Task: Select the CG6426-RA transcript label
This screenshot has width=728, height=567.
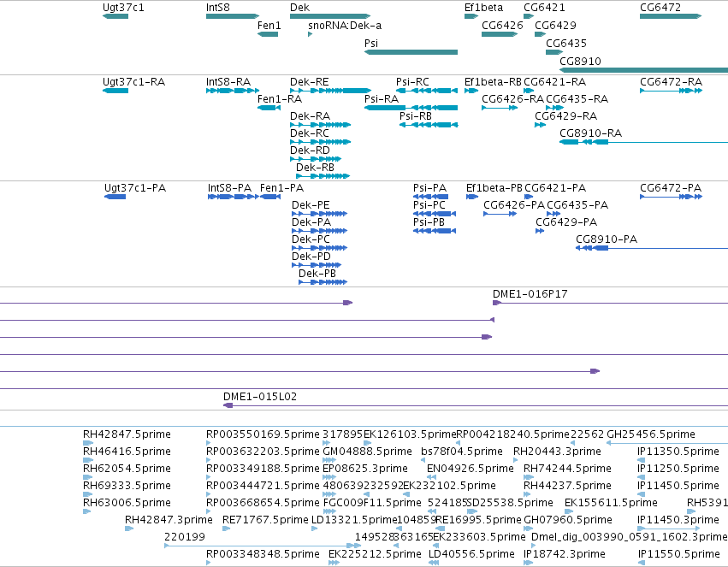Action: tap(512, 99)
